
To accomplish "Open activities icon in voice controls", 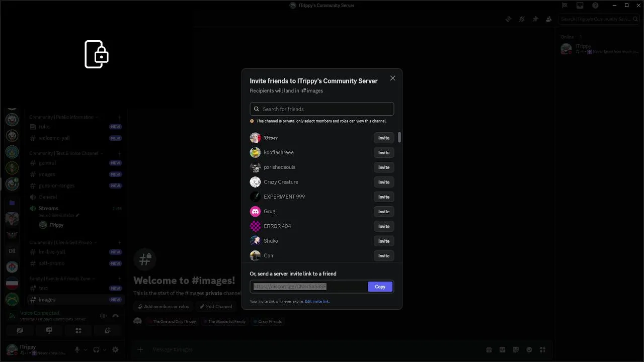I will click(78, 330).
